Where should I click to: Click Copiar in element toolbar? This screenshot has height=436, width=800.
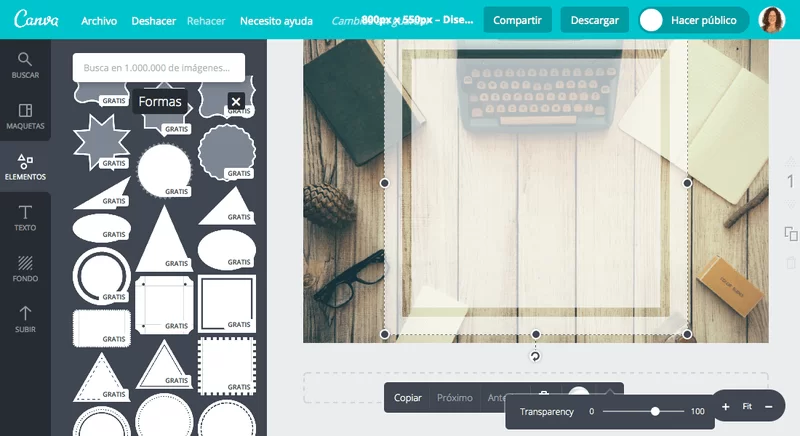(407, 398)
